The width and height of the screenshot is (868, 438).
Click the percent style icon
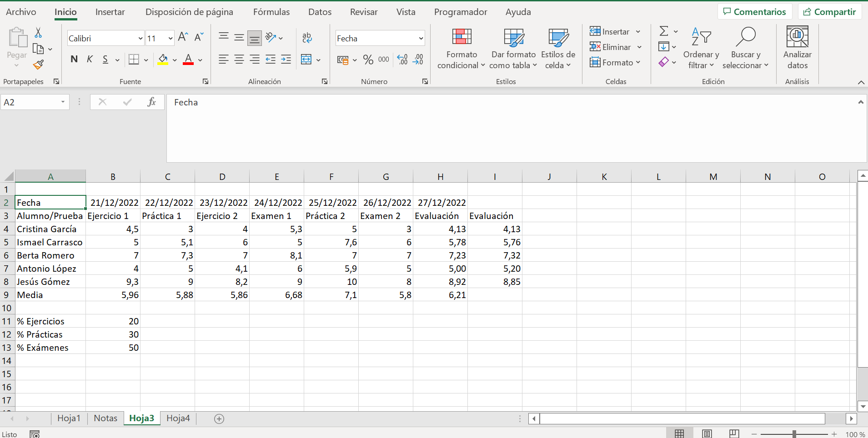[368, 60]
